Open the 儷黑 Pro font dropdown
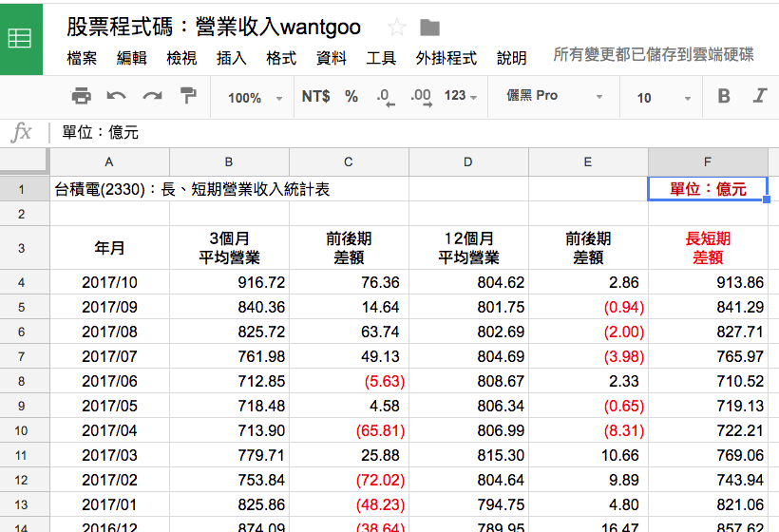 555,96
